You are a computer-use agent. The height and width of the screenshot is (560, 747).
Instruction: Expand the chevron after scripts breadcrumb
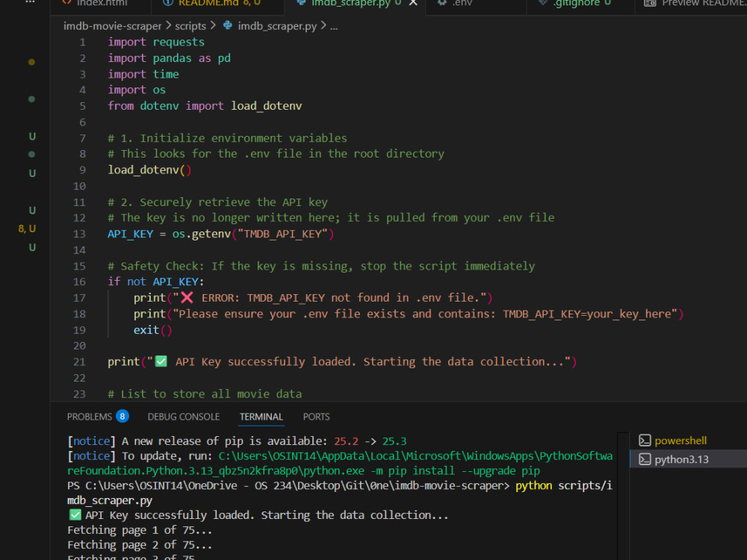212,25
